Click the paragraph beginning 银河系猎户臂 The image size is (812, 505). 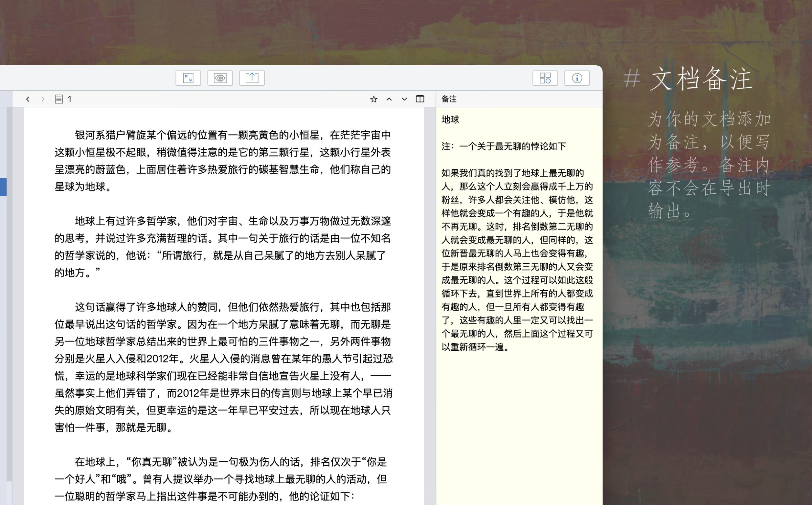pos(222,161)
